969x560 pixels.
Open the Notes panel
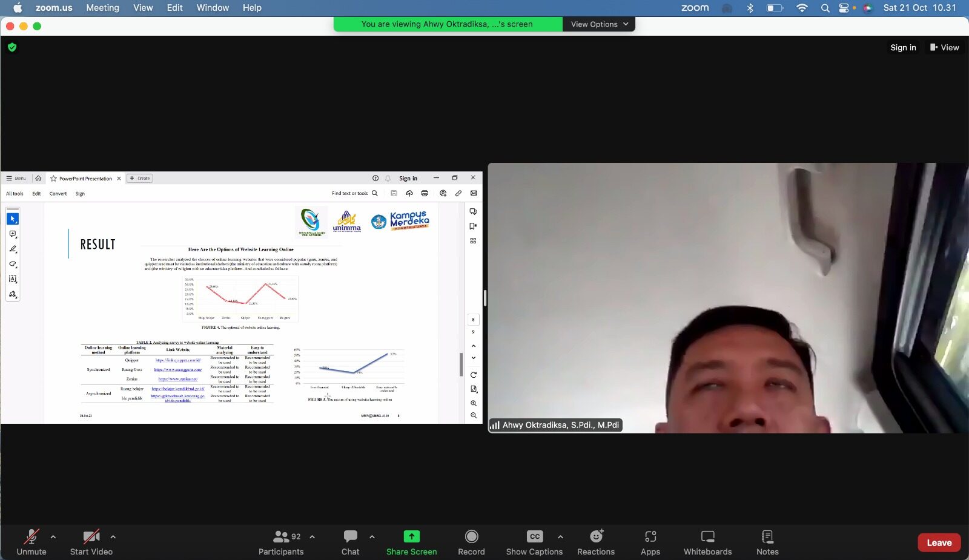tap(767, 542)
